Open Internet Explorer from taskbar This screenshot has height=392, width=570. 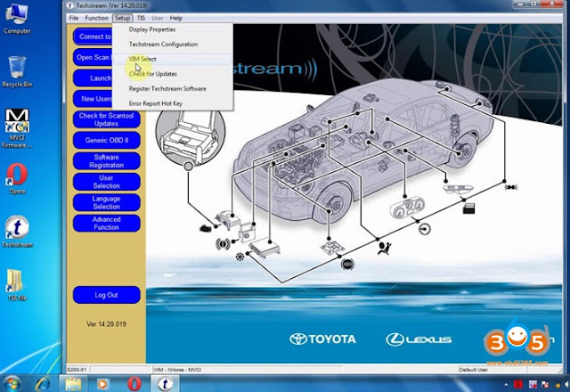pos(43,384)
